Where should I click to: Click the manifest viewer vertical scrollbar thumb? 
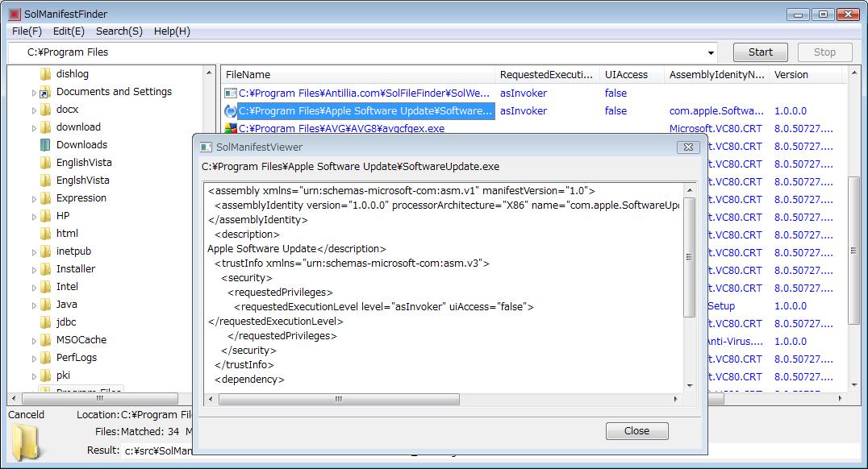pos(689,257)
